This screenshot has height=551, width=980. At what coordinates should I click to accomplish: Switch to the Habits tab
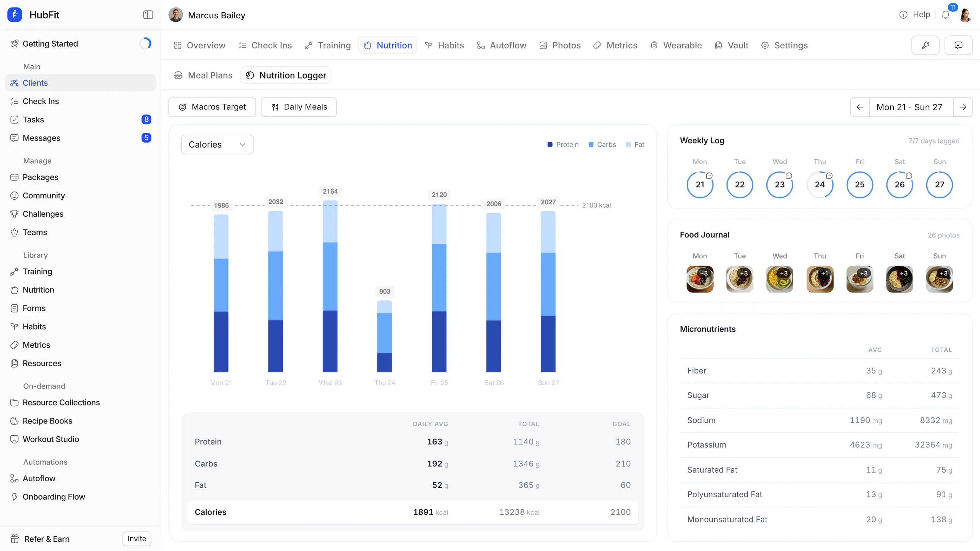pyautogui.click(x=444, y=45)
